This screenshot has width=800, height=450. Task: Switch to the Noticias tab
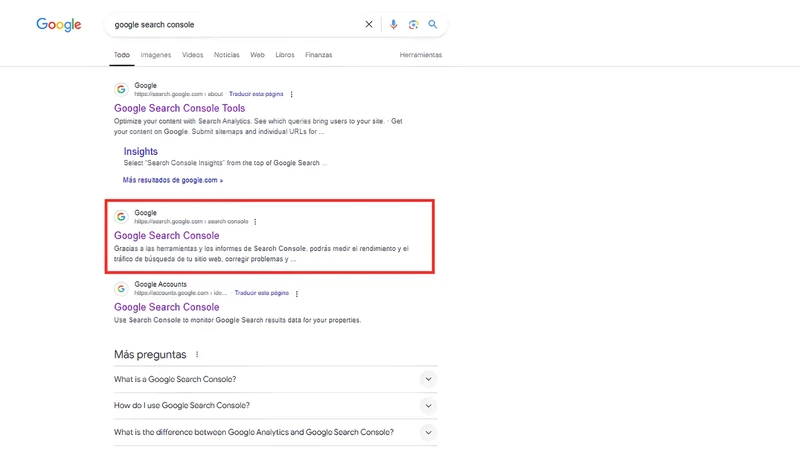tap(227, 55)
